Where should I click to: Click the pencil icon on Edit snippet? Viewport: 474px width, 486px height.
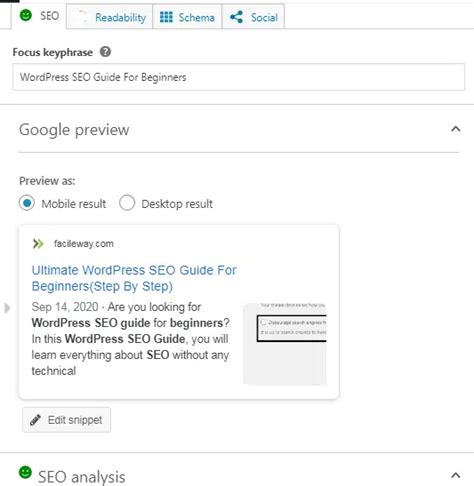[x=35, y=420]
